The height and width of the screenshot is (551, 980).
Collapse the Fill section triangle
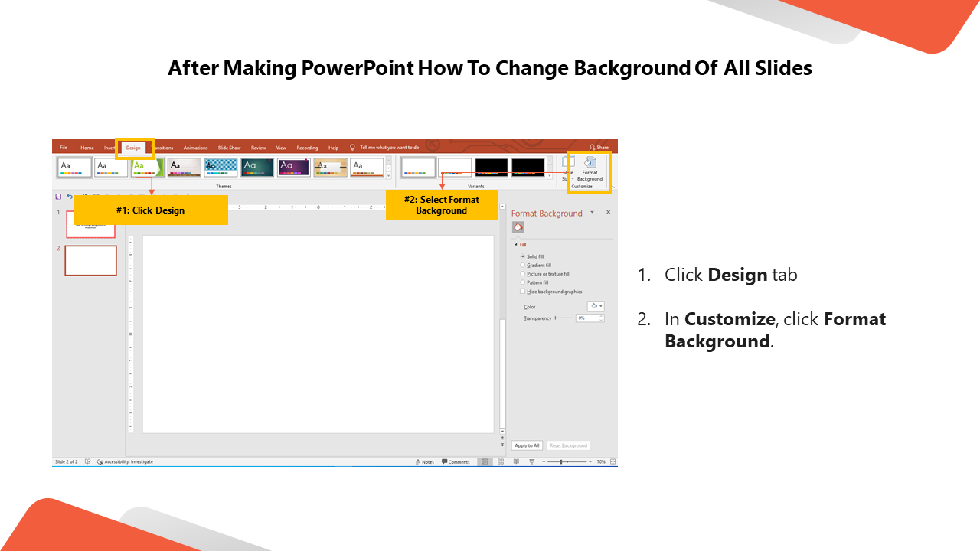pos(516,245)
